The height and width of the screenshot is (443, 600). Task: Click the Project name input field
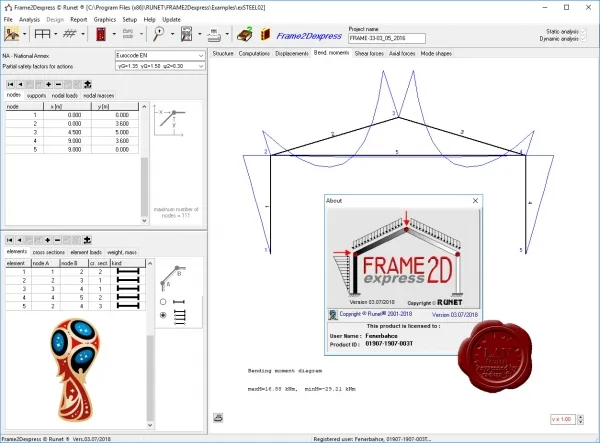click(x=387, y=38)
